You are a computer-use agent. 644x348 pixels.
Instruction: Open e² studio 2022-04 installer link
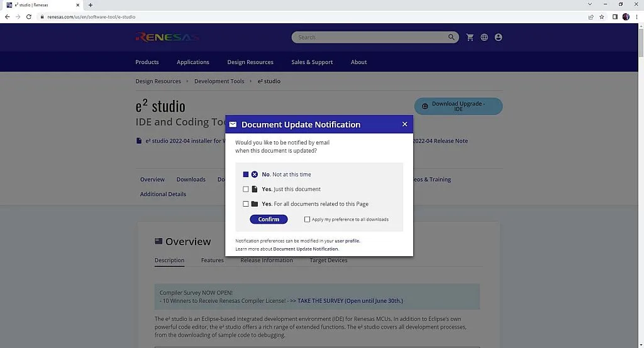coord(186,141)
